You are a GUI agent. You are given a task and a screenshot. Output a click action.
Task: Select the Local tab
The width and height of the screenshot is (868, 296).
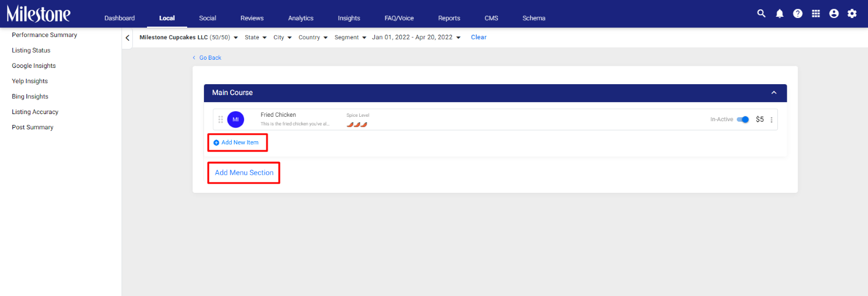[x=167, y=18]
